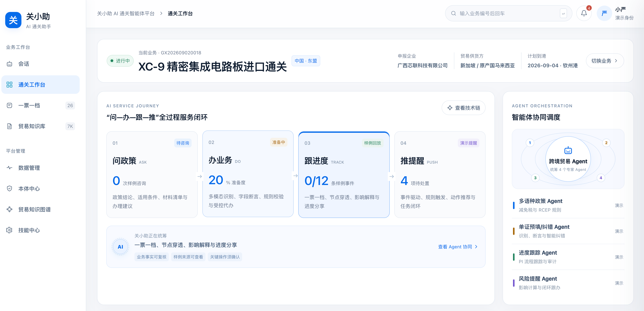Expand the 切换业务 switcher
The height and width of the screenshot is (311, 644).
[605, 61]
